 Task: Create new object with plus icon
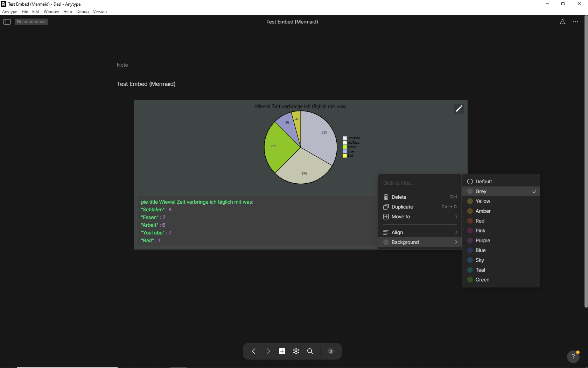282,351
